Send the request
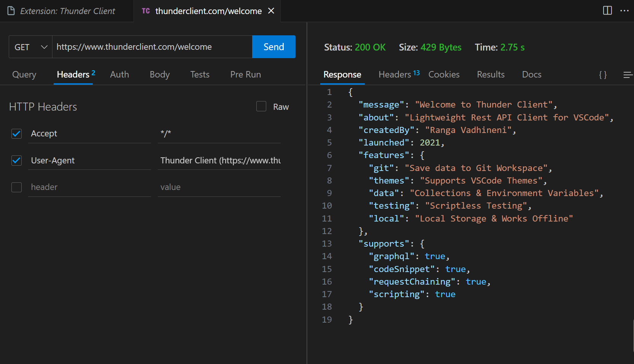 [x=274, y=47]
